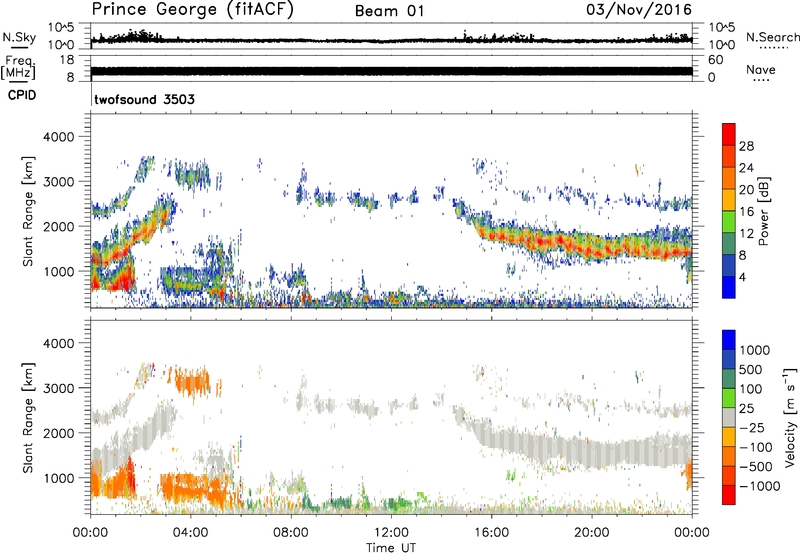Click the '16:00' time axis tick label
This screenshot has height=554, width=800.
coord(491,533)
